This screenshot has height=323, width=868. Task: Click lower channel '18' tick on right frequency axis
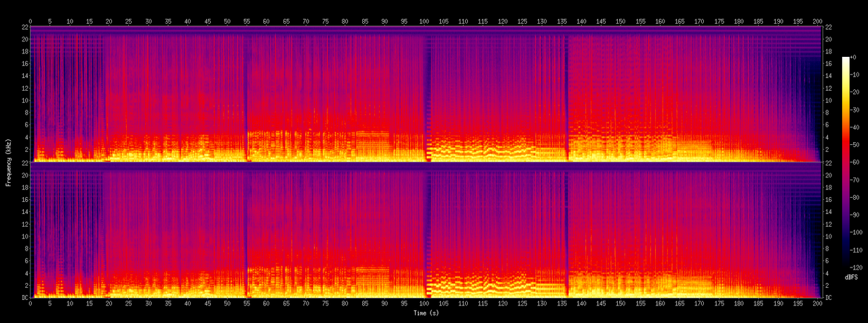point(828,188)
